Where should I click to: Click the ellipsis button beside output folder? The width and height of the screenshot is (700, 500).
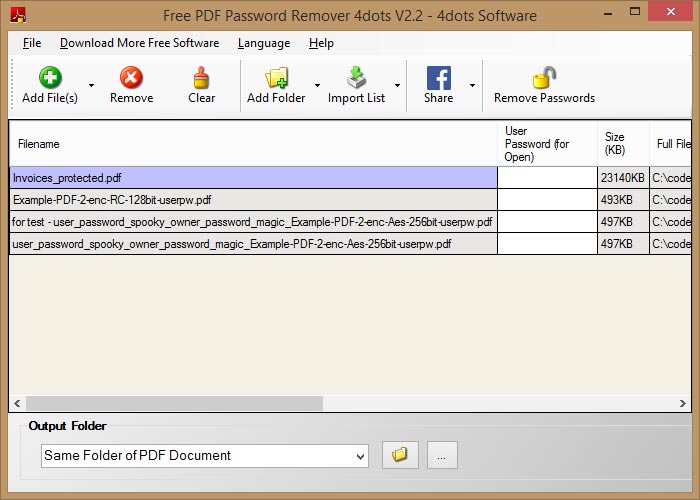pyautogui.click(x=442, y=455)
